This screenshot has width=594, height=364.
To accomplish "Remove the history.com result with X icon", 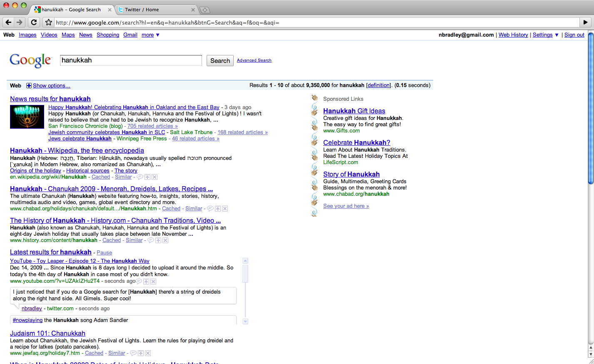I will tap(165, 240).
